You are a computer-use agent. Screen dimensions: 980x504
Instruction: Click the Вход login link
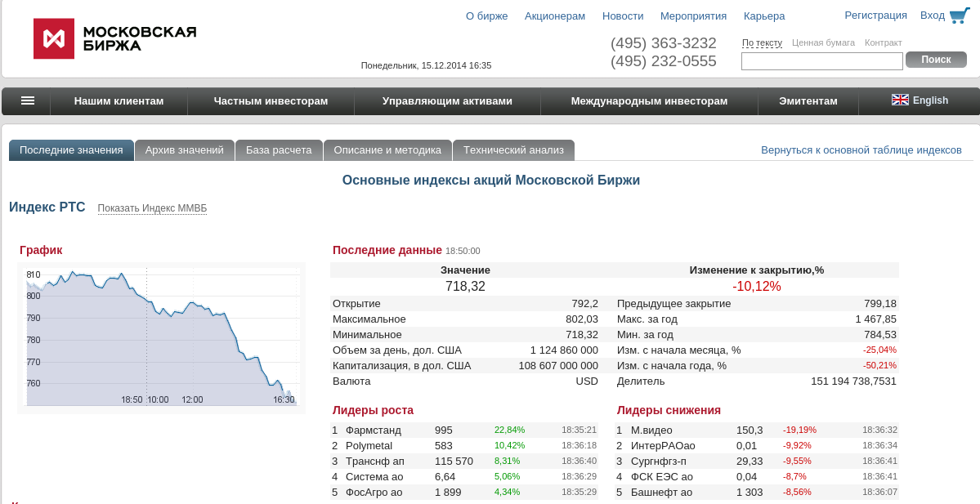(x=933, y=16)
